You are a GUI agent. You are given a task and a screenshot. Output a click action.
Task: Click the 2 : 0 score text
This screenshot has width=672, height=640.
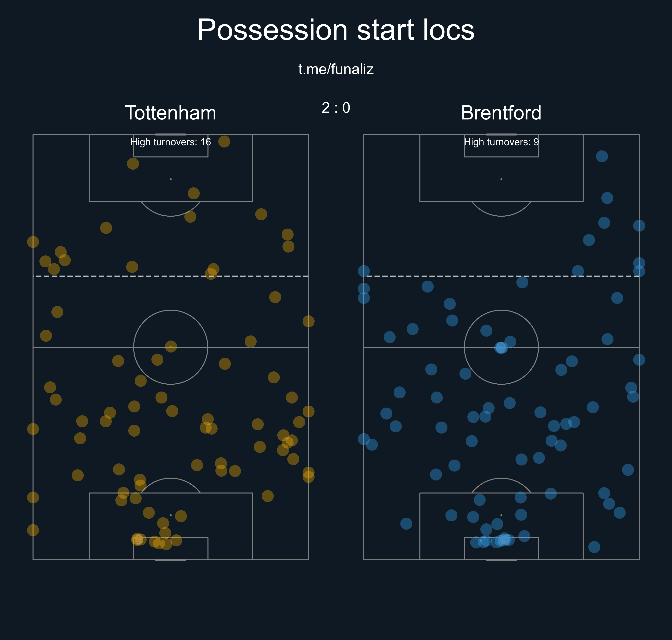click(x=336, y=108)
